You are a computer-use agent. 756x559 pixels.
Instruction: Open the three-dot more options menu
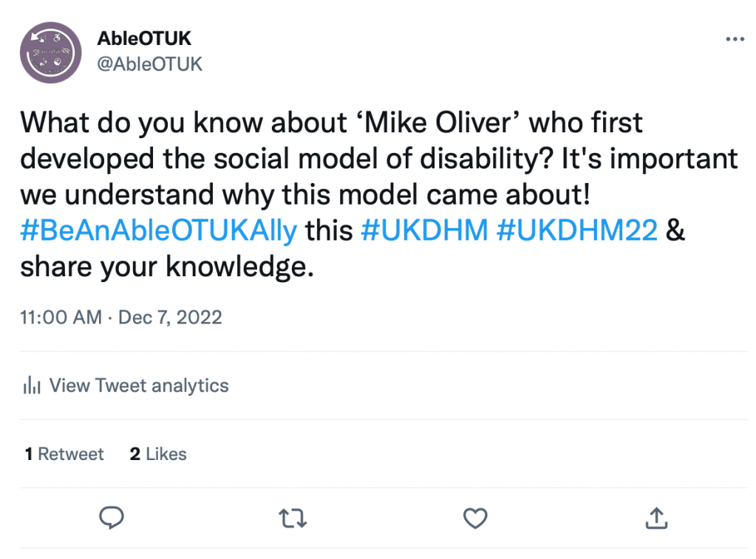click(x=735, y=39)
